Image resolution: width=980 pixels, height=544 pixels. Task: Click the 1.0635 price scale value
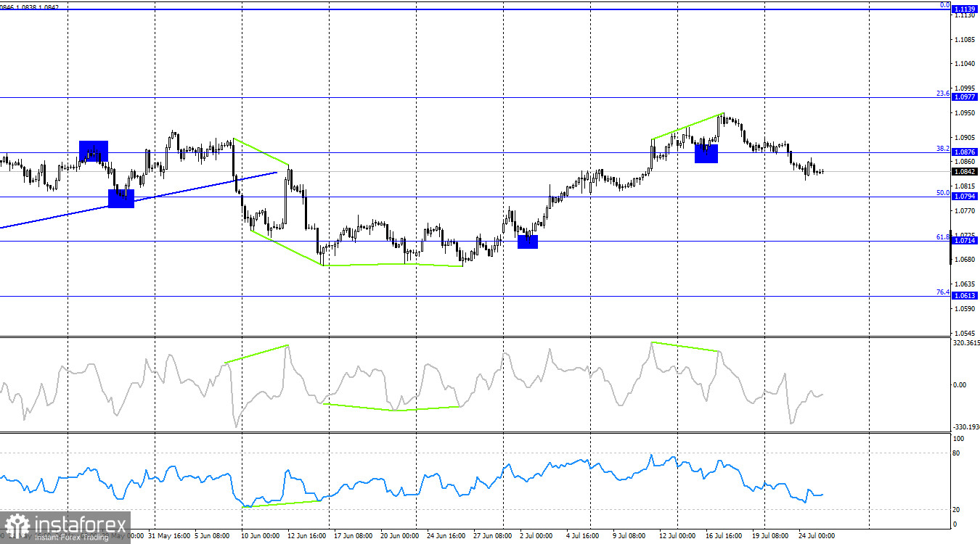pos(965,284)
